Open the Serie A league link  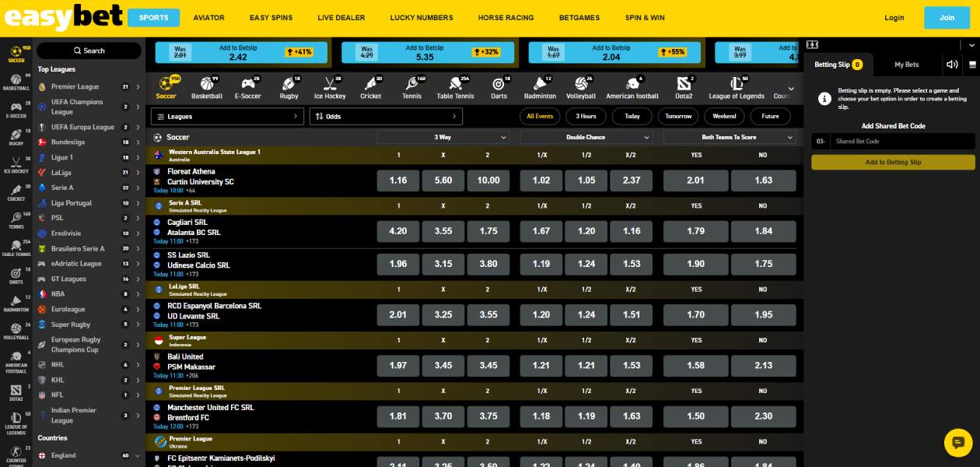coord(62,188)
